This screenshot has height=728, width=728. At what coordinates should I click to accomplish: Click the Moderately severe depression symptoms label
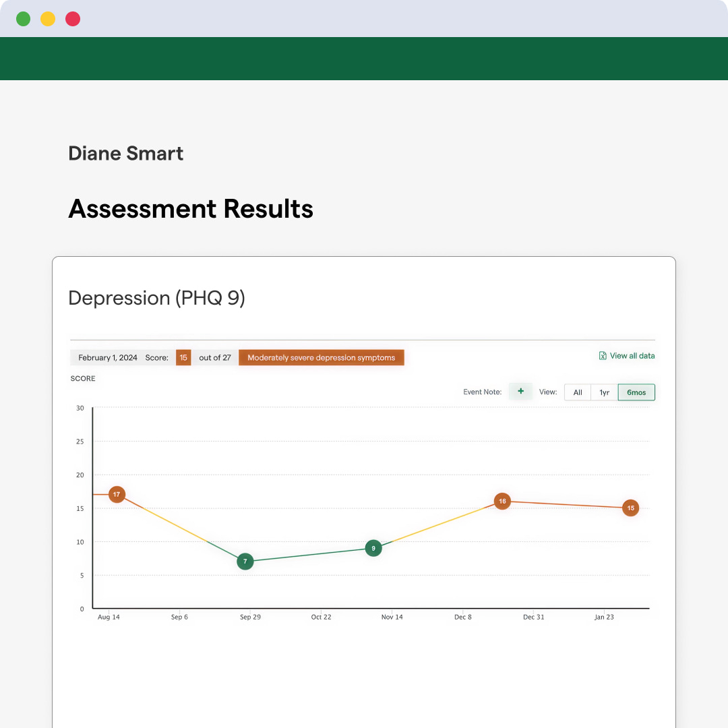322,358
